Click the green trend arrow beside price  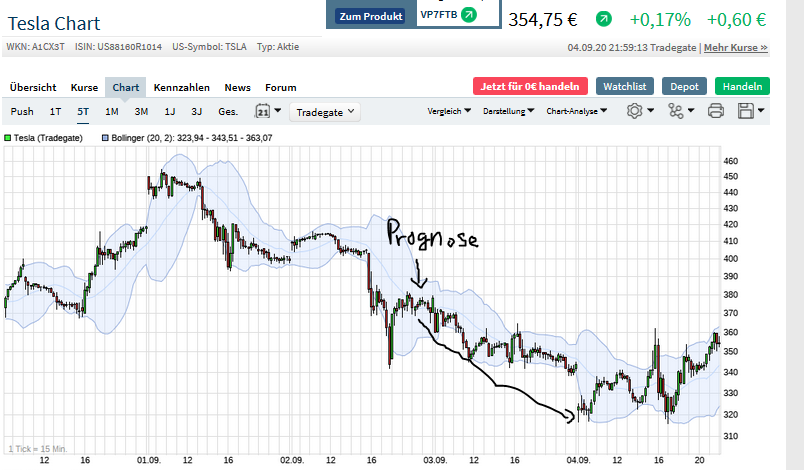click(x=604, y=19)
